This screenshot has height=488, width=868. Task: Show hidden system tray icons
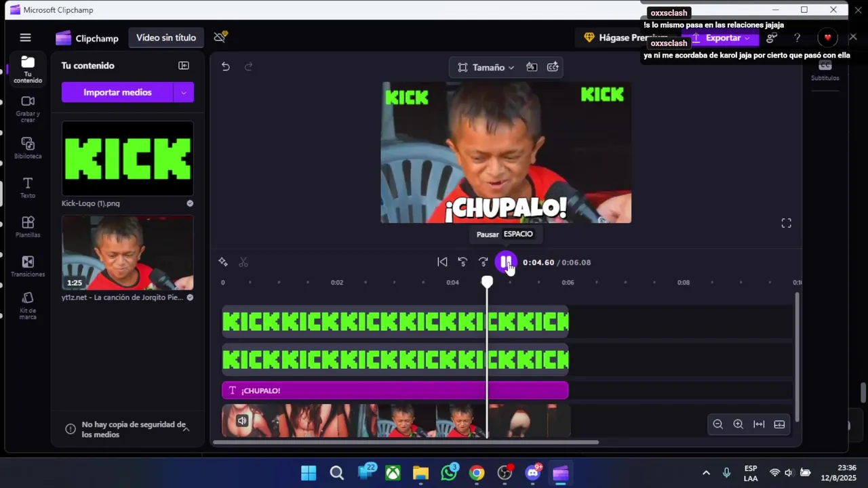(x=706, y=473)
